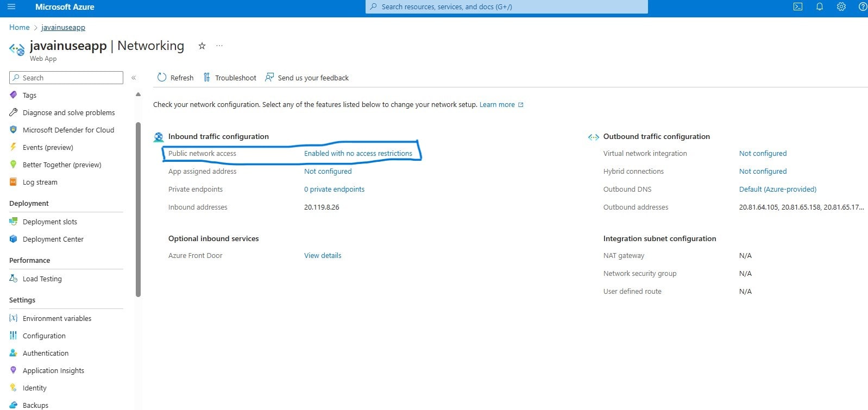Click Not configured for Virtual network integration

(x=763, y=153)
